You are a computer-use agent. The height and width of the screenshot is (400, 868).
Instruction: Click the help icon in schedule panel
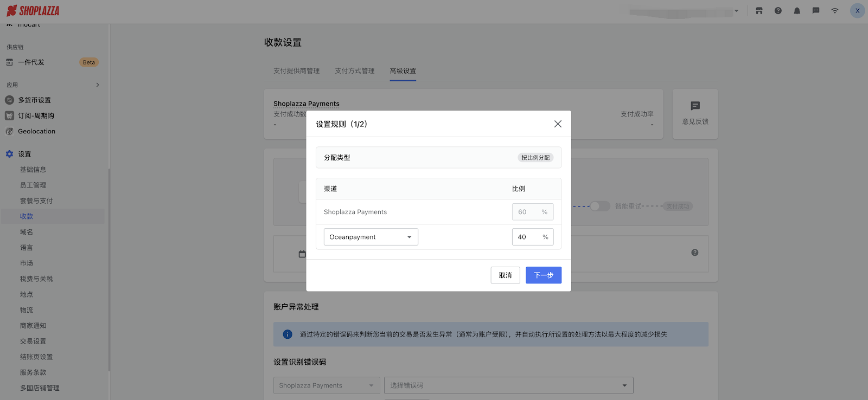(x=695, y=253)
